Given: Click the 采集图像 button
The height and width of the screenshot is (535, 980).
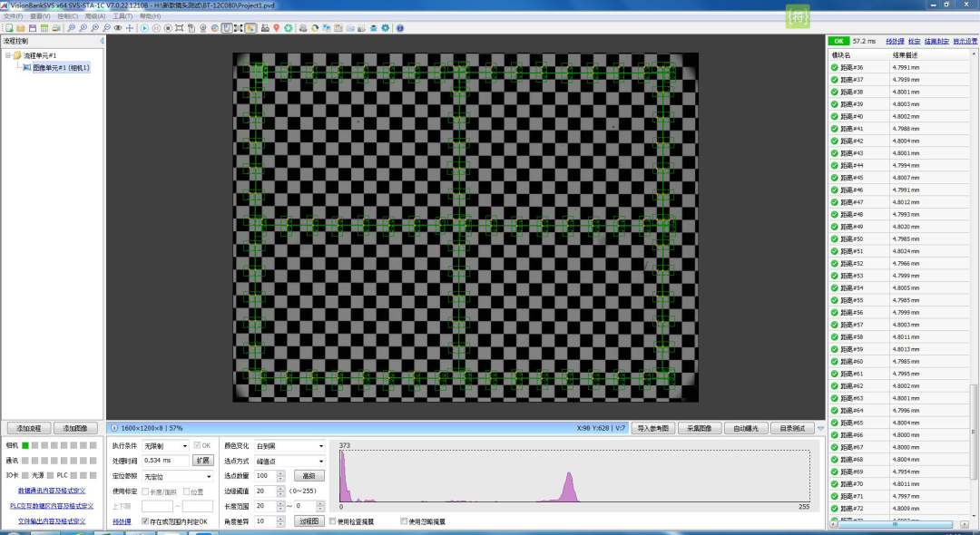Looking at the screenshot, I should click(x=700, y=428).
